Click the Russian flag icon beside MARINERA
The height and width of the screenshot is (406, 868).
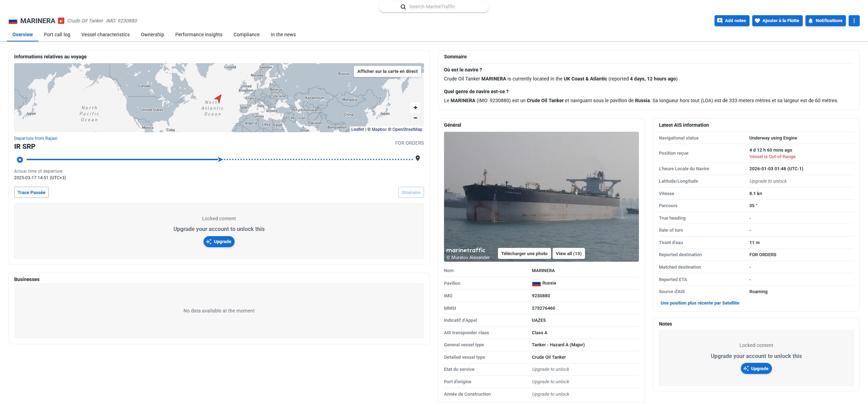pyautogui.click(x=13, y=21)
